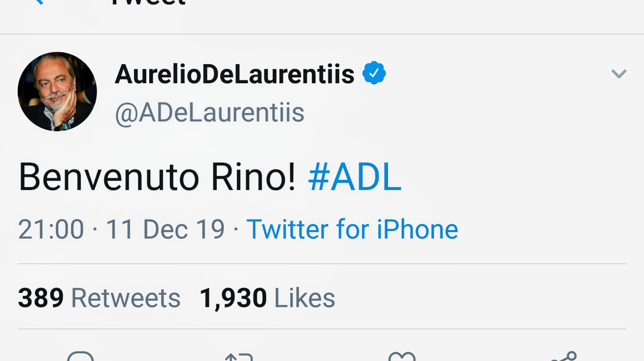This screenshot has height=361, width=644.
Task: Expand the tweet options chevron
Action: click(619, 74)
